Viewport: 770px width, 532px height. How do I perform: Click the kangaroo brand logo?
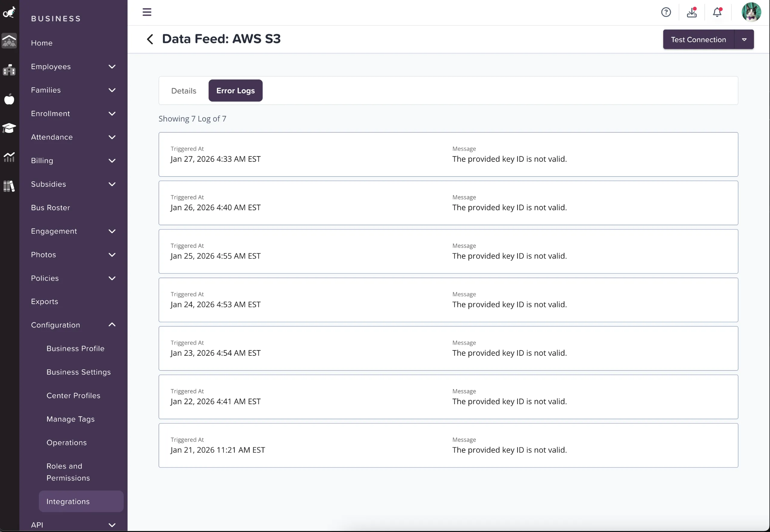point(9,12)
